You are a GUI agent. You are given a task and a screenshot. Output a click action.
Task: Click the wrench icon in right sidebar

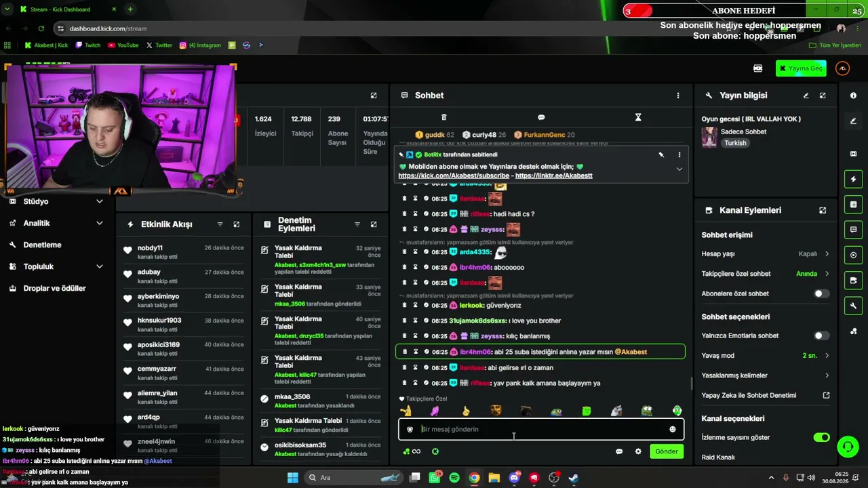point(853,306)
